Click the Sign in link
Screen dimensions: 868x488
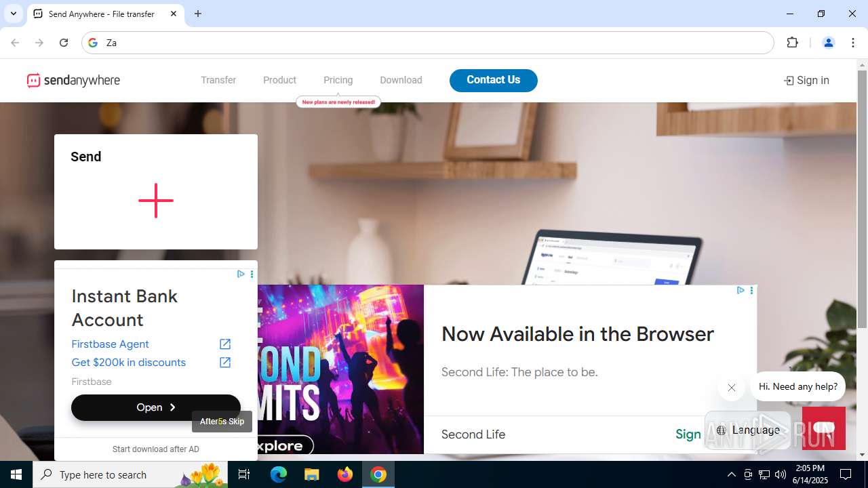(806, 81)
